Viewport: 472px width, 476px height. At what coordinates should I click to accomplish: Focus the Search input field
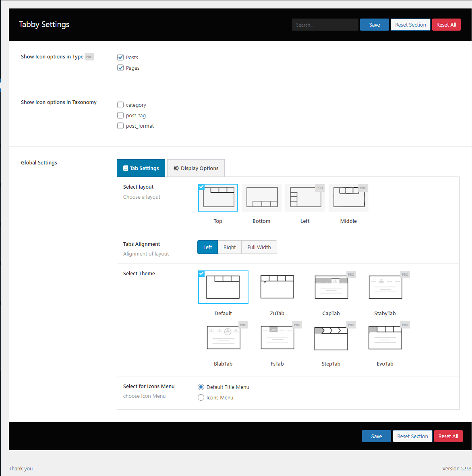(x=325, y=25)
